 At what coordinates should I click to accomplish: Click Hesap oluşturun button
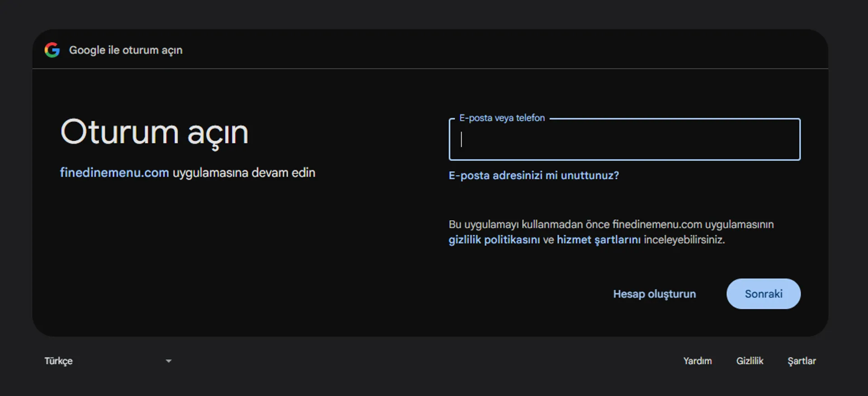[654, 294]
